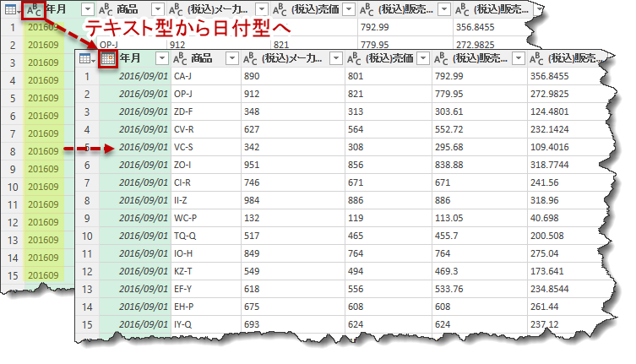Select the (税込)メーカ... column header in the back table
The width and height of the screenshot is (636, 364).
[x=218, y=9]
